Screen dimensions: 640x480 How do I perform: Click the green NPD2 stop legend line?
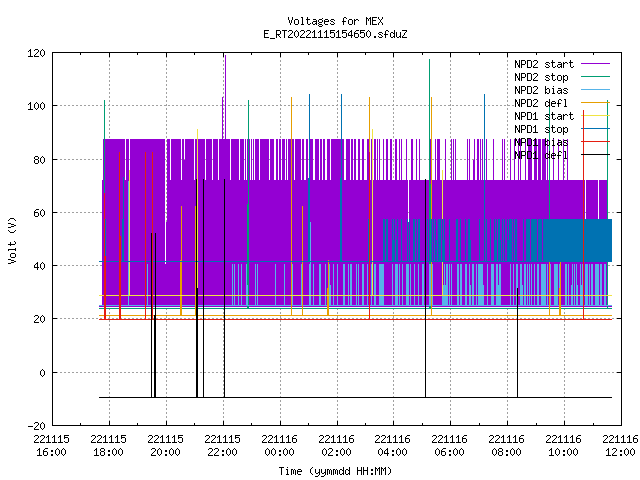click(596, 76)
